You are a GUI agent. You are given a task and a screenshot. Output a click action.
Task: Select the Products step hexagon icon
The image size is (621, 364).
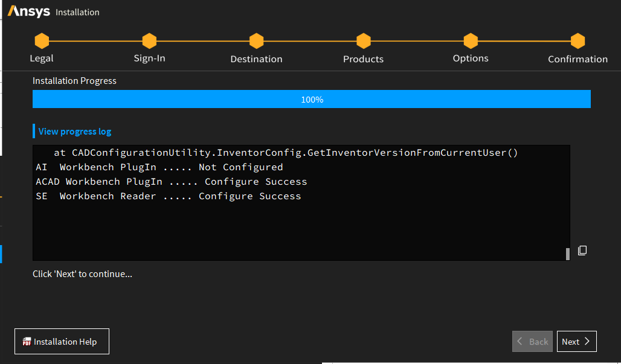[x=363, y=41]
